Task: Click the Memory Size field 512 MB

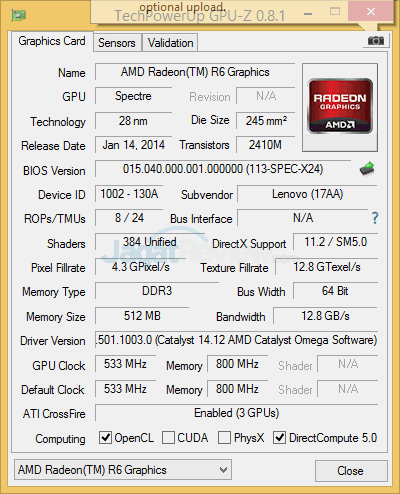Action: [142, 316]
